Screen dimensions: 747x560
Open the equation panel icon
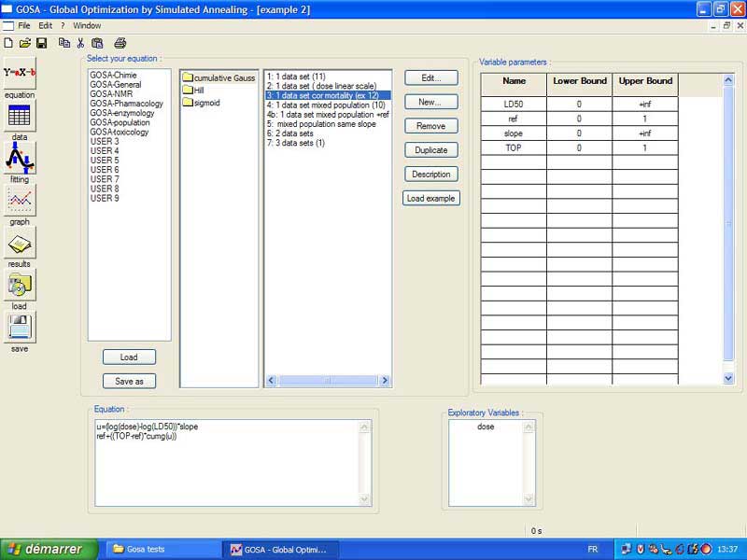click(x=20, y=73)
